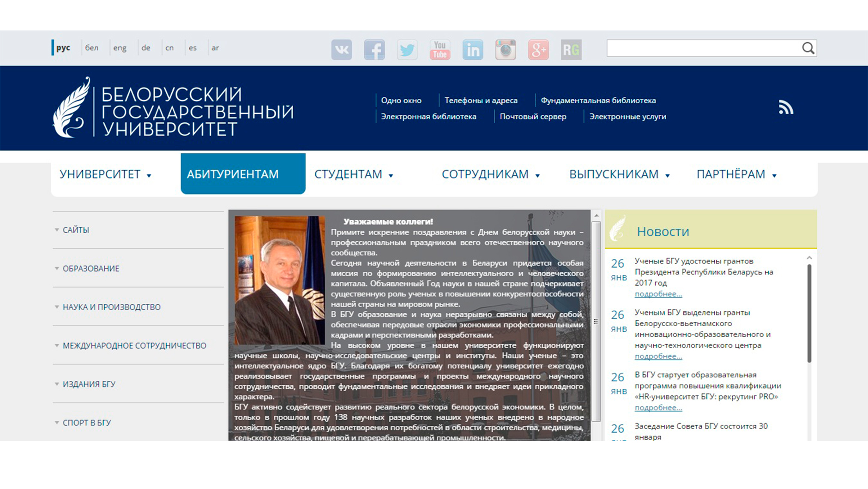
Task: Open the Google Plus icon
Action: pos(538,49)
